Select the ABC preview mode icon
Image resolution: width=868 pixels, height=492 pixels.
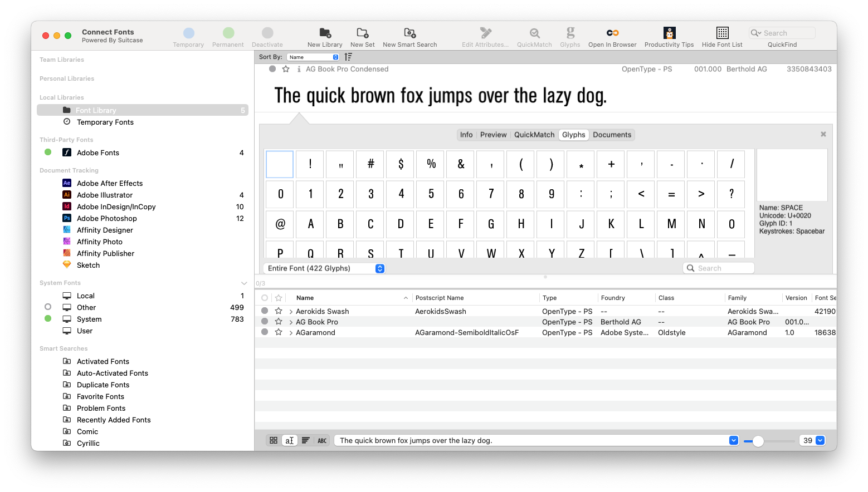coord(322,440)
